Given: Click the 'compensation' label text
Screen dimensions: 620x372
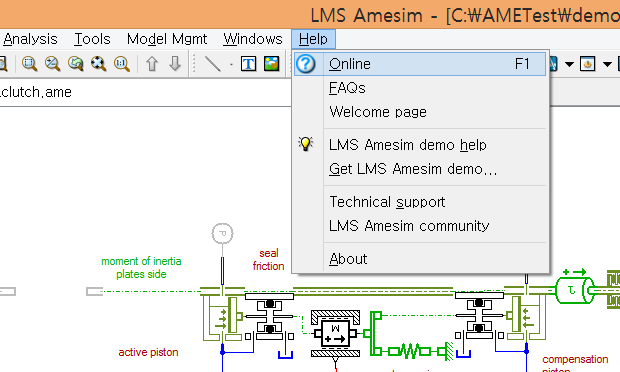Looking at the screenshot, I should point(575,359).
